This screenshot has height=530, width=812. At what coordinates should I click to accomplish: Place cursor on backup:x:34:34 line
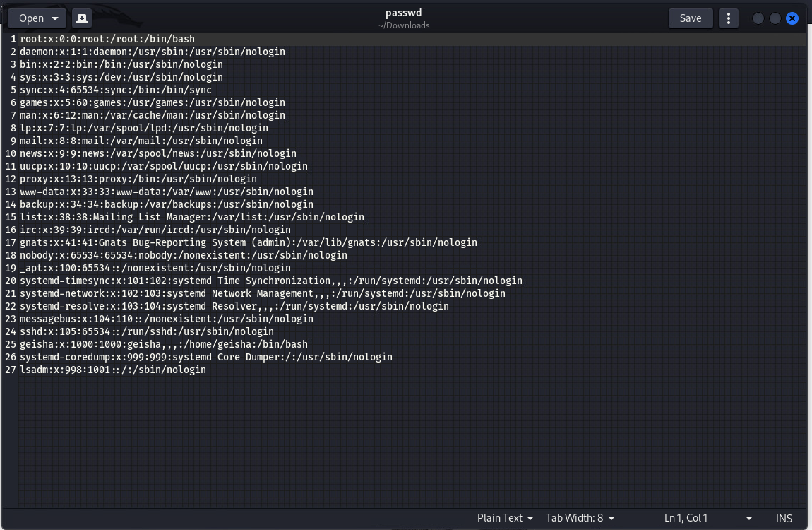(166, 204)
